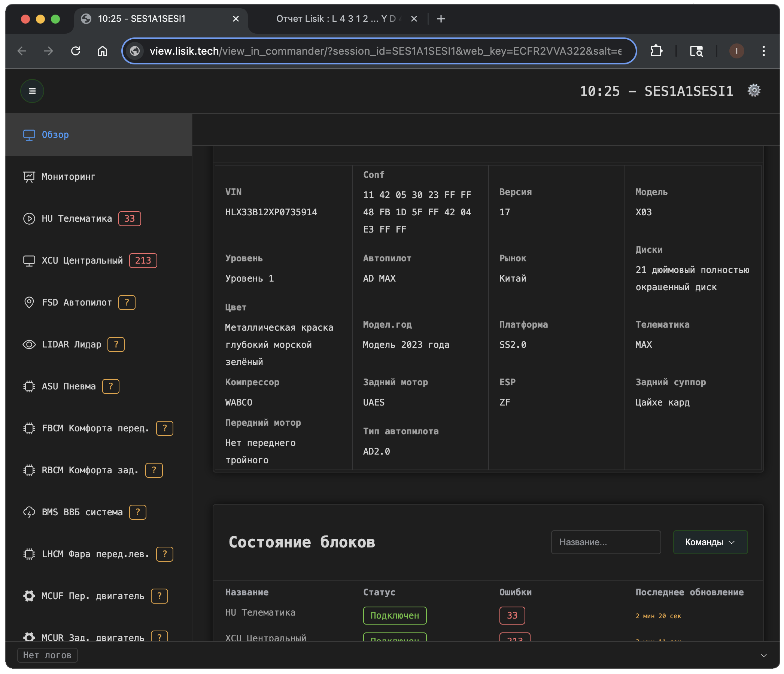Viewport: 784px width, 674px height.
Task: Expand the log panel chevron
Action: pyautogui.click(x=763, y=656)
